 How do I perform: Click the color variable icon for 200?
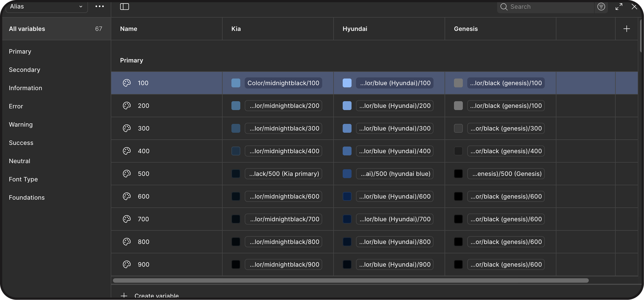tap(127, 106)
